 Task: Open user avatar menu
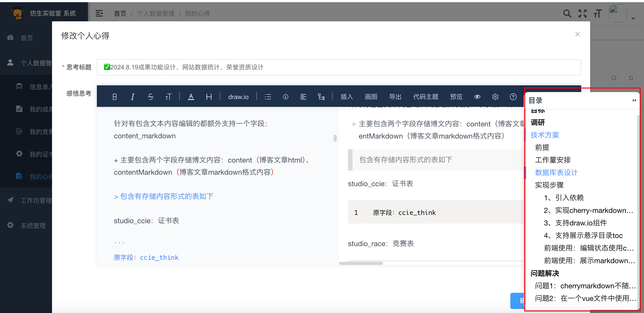(x=618, y=13)
